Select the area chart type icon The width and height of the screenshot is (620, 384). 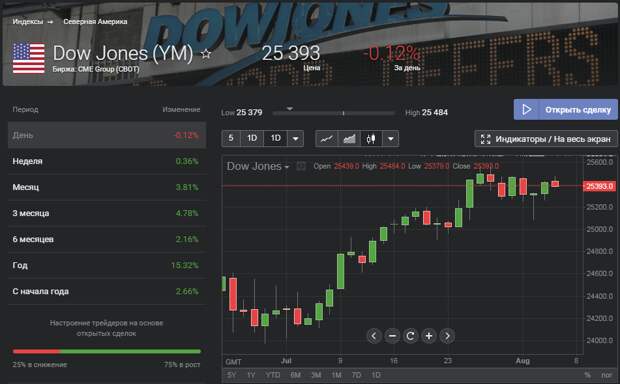coord(349,139)
